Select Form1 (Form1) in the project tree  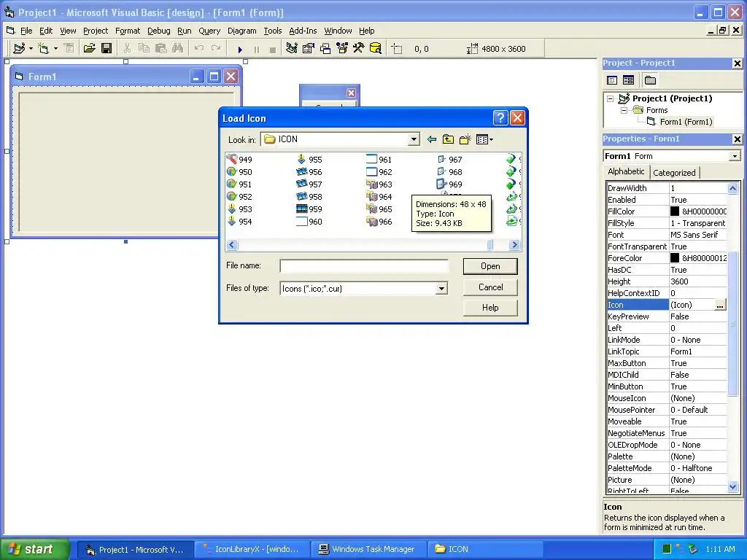(686, 122)
